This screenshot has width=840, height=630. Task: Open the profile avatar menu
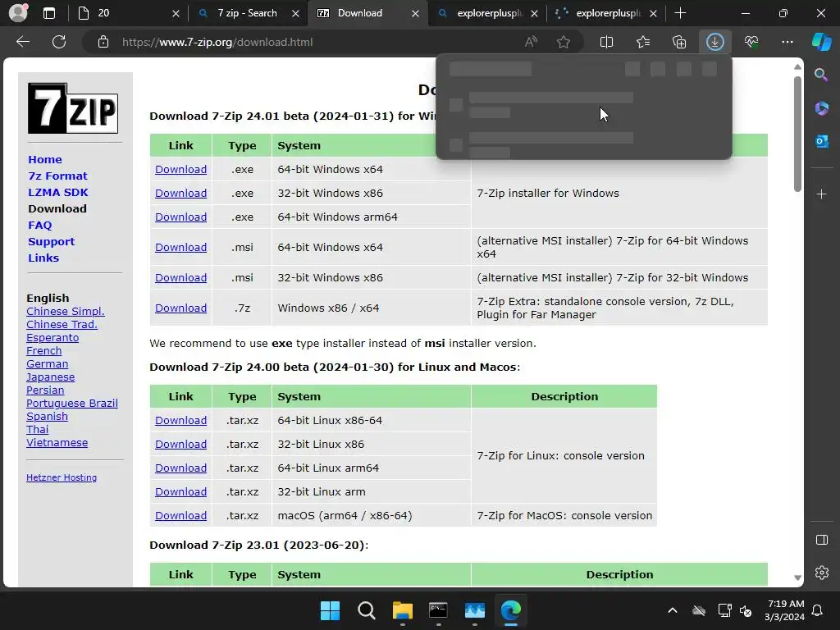(18, 13)
